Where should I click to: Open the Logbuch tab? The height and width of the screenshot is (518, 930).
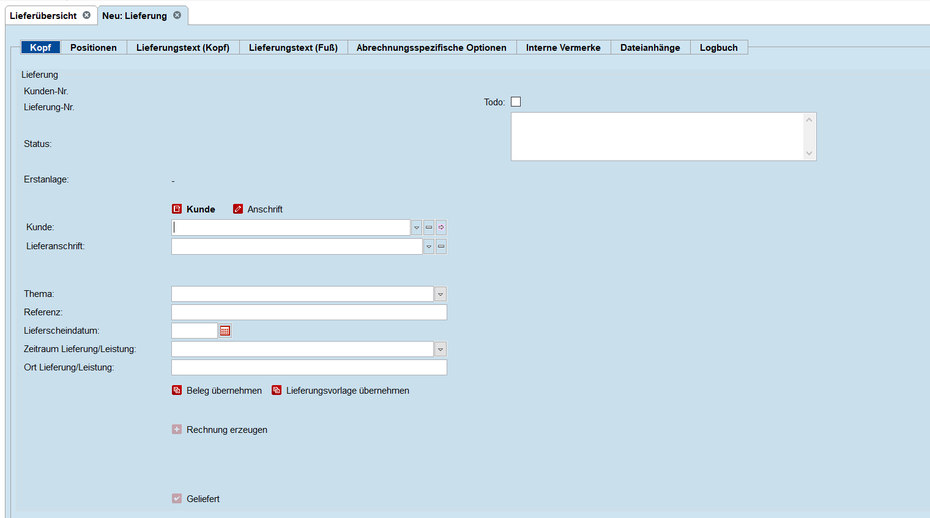point(718,47)
